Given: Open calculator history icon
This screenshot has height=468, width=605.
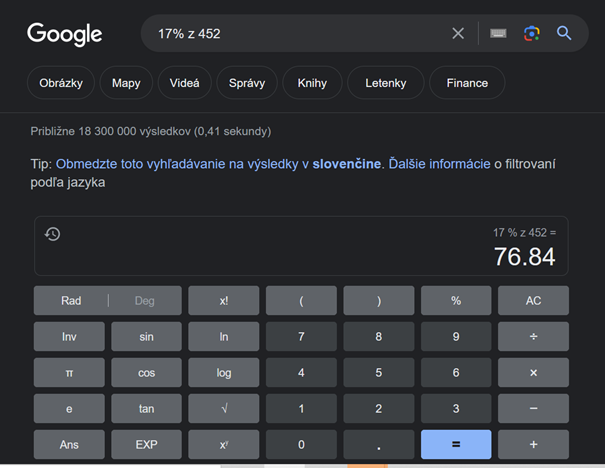Looking at the screenshot, I should (53, 234).
